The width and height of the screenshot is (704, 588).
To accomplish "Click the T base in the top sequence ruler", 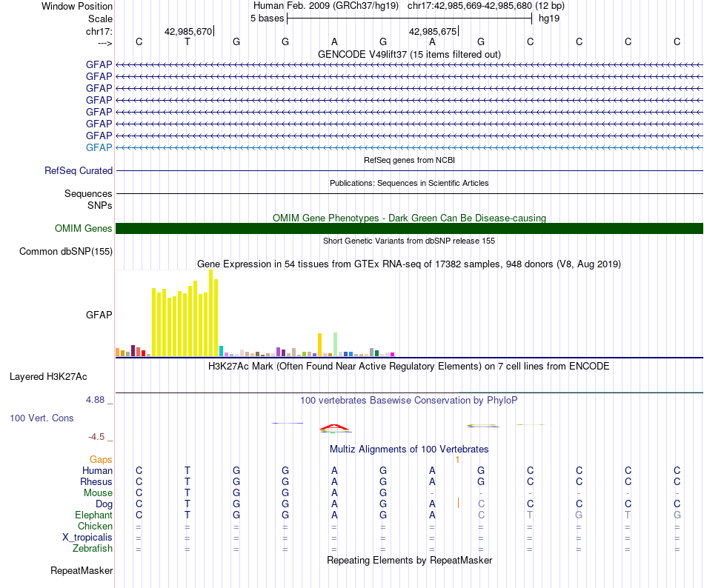I will (187, 41).
